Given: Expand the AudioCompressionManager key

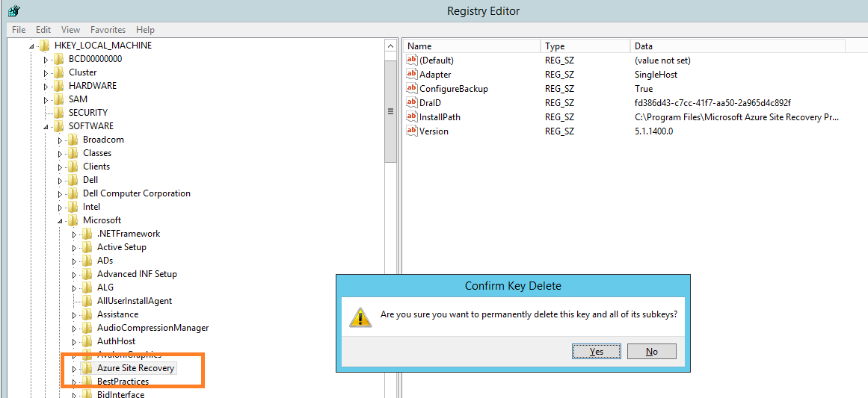Looking at the screenshot, I should point(75,329).
